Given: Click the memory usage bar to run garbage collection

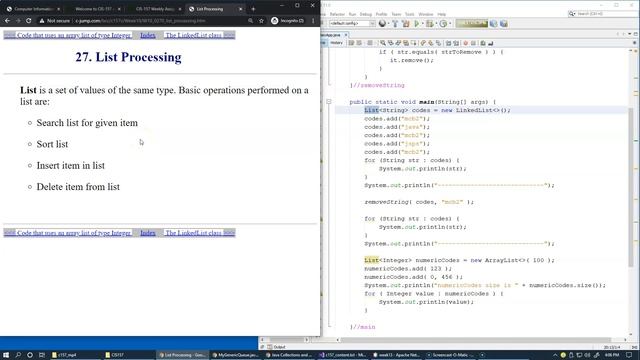Looking at the screenshot, I should (471, 24).
